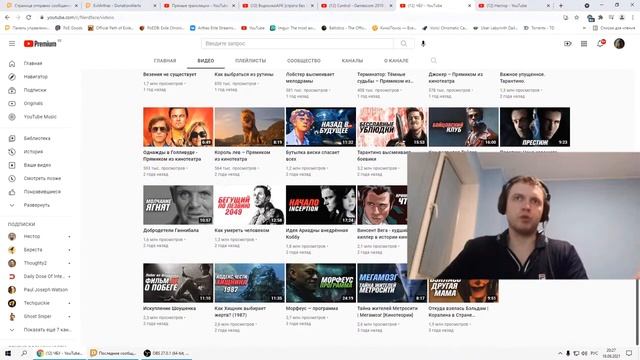Open Бегущий по лезвию 2049 thumbnail
Viewport: 640px width, 360px height.
[x=249, y=205]
